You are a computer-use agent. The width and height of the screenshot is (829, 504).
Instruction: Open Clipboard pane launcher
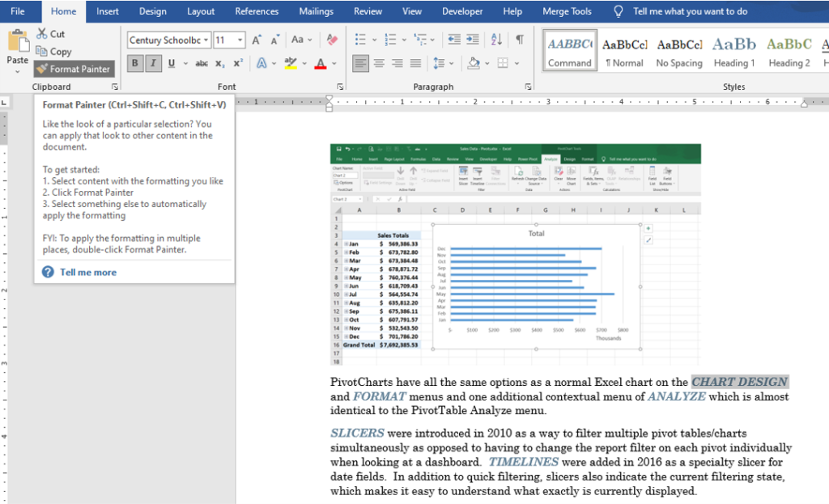pyautogui.click(x=115, y=87)
